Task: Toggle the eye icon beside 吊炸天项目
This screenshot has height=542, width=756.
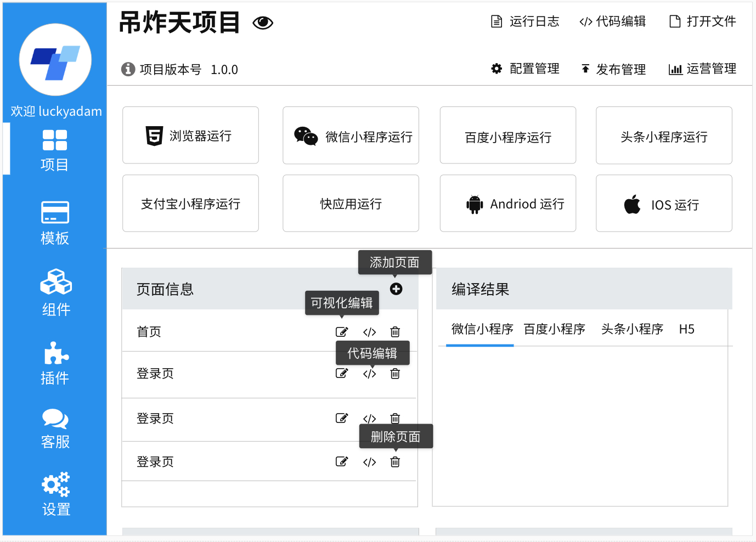Action: (x=263, y=22)
